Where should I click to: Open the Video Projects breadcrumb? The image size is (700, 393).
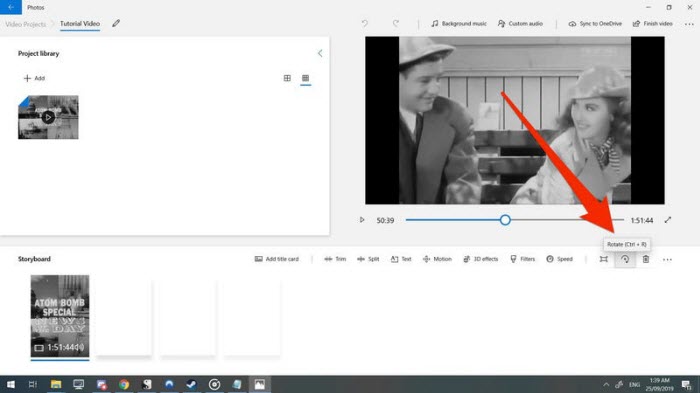click(25, 24)
